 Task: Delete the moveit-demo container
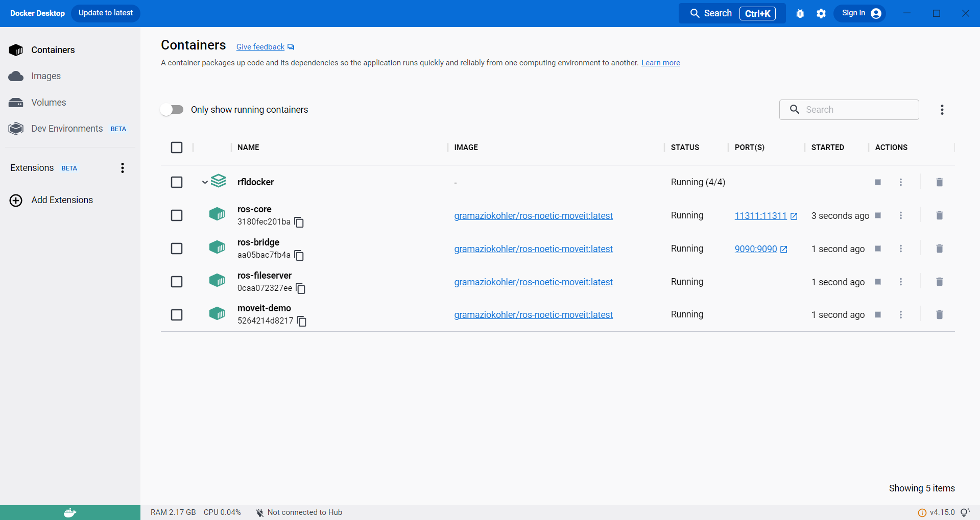[939, 315]
